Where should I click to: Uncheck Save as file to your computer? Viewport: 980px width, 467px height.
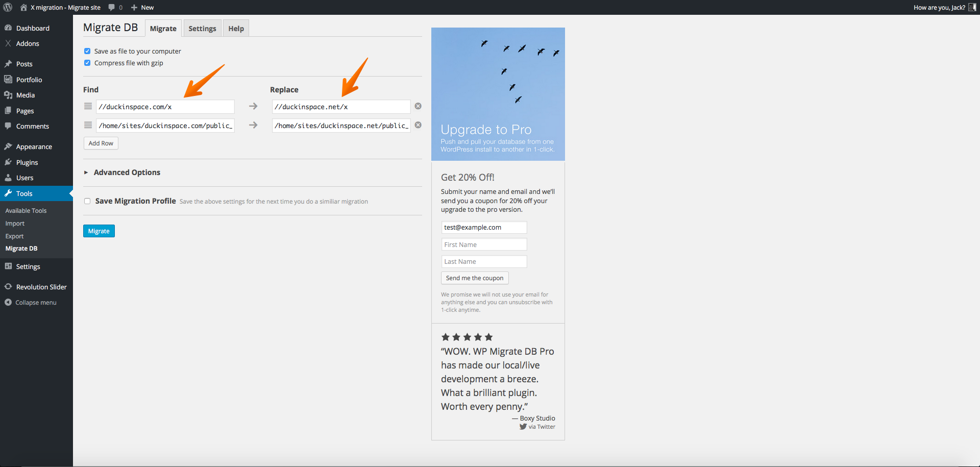tap(87, 51)
